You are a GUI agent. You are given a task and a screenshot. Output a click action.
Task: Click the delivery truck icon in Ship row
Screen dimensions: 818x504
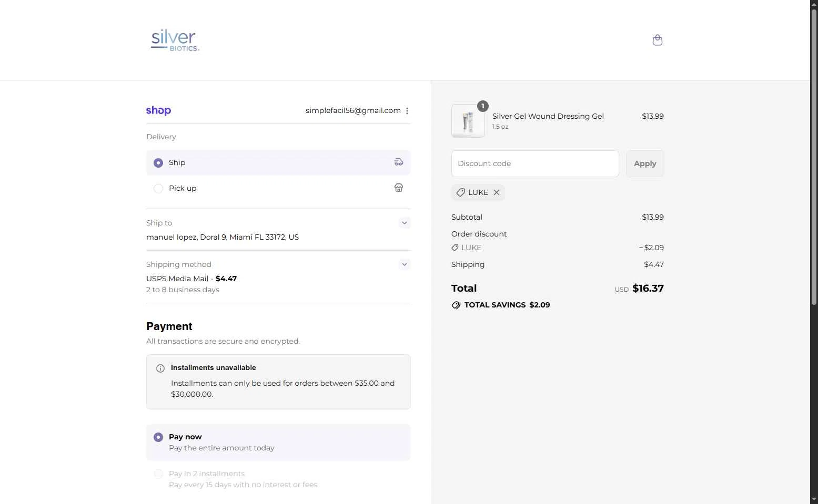click(x=399, y=162)
